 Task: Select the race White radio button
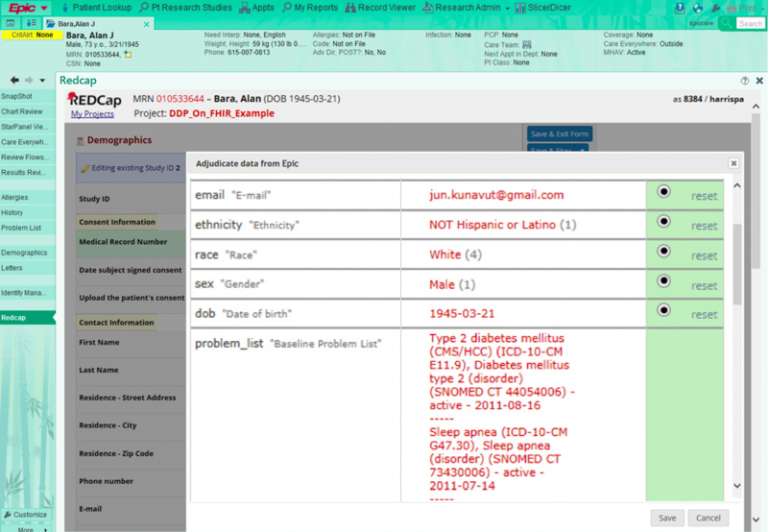(663, 252)
